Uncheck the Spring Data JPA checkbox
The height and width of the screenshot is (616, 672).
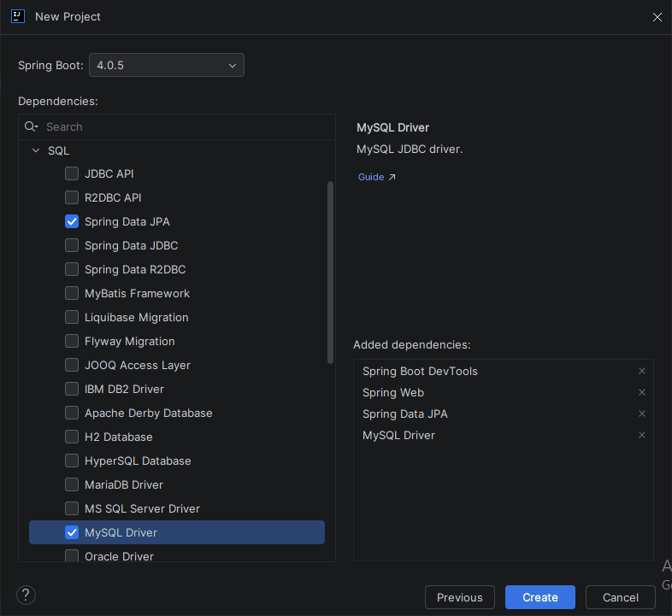point(72,221)
